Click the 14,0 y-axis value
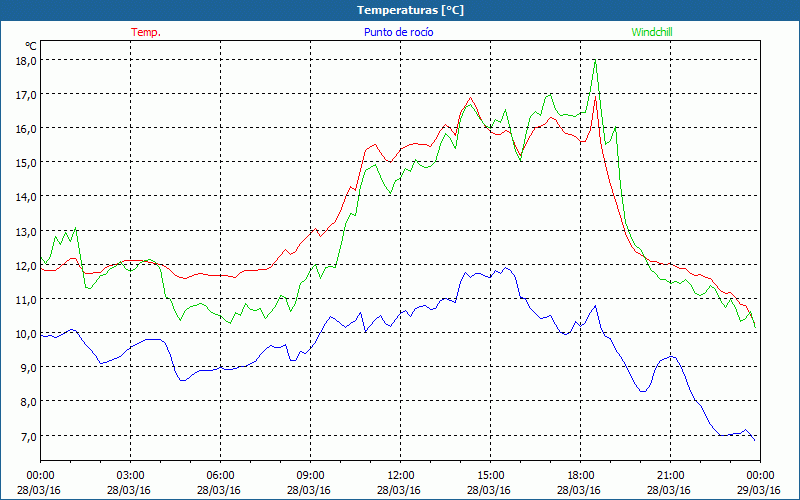Viewport: 800px width, 500px height. click(27, 197)
